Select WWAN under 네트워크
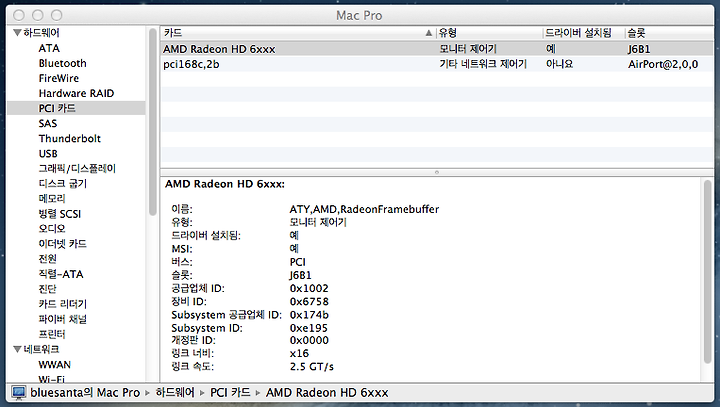The height and width of the screenshot is (407, 720). (x=55, y=365)
